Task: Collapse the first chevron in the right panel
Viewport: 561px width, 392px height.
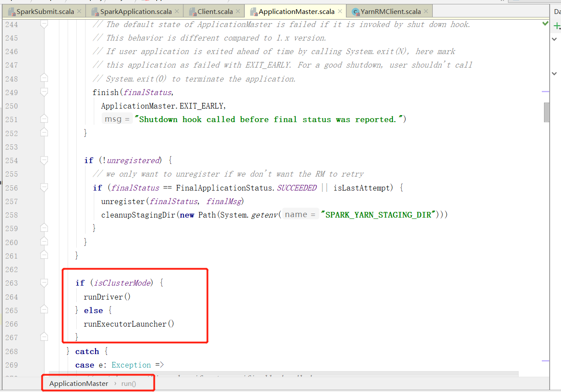Action: coord(554,39)
